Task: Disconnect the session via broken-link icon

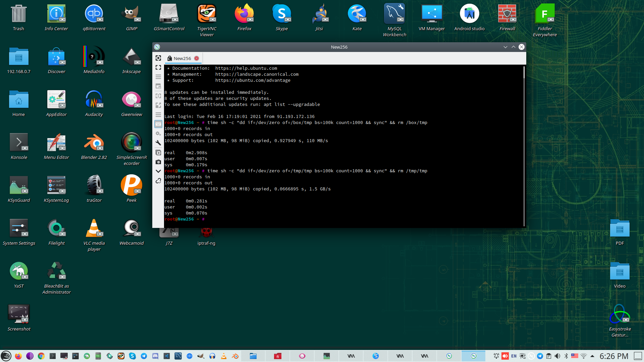Action: point(158,181)
